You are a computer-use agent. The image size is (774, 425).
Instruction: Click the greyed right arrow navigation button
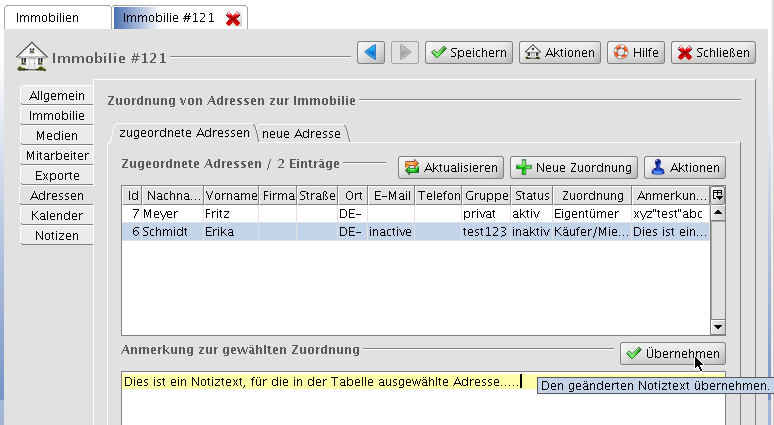(405, 52)
